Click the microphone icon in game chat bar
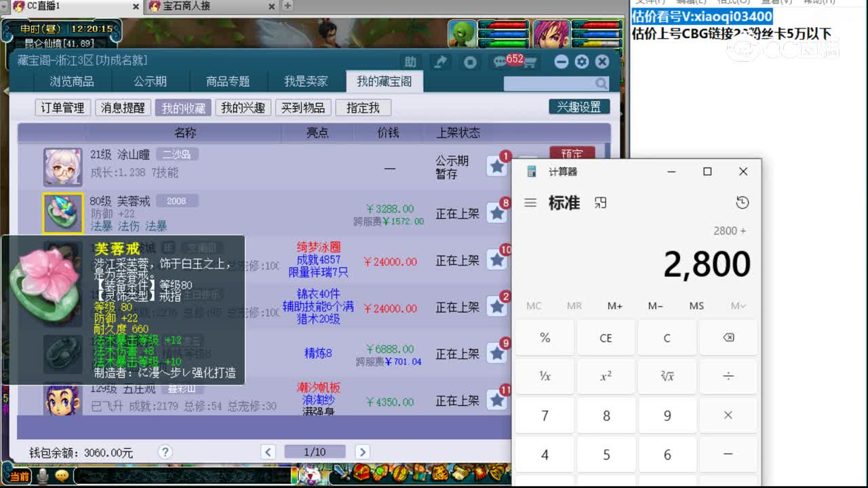 click(43, 476)
